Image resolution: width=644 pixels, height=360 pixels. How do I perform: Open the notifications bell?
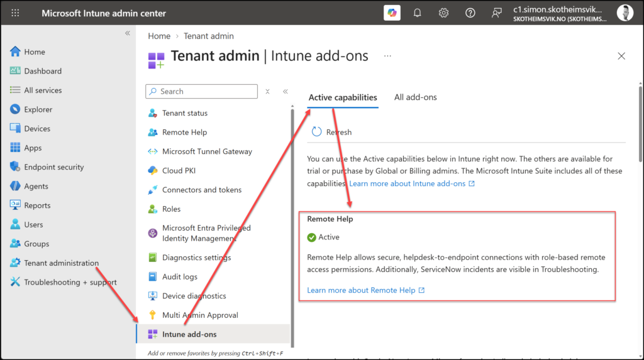[x=418, y=13]
